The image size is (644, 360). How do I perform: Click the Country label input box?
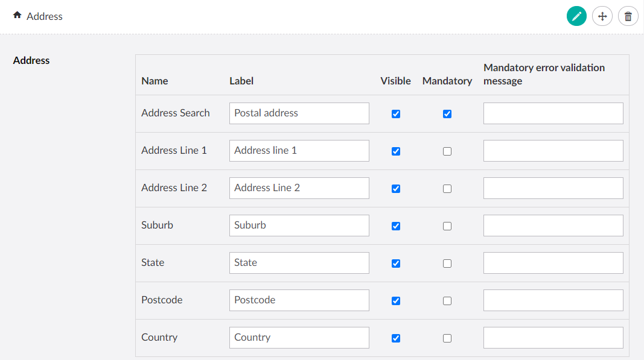coord(299,338)
